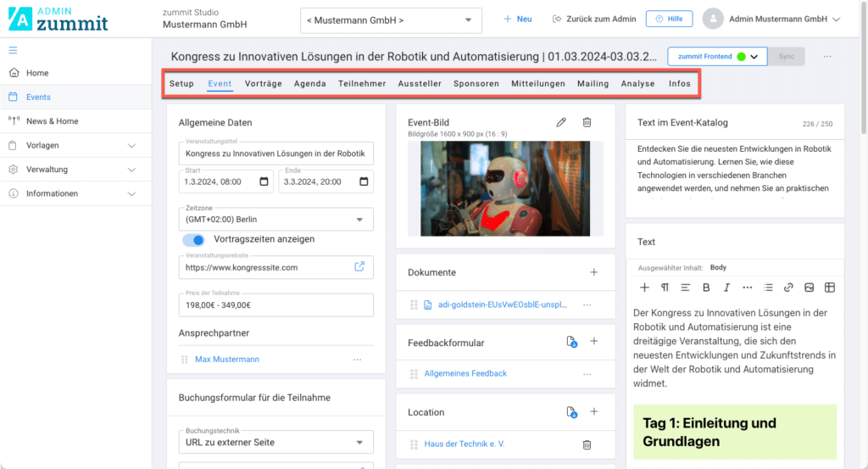Click the Veranstaltungstitel input field

coord(275,154)
